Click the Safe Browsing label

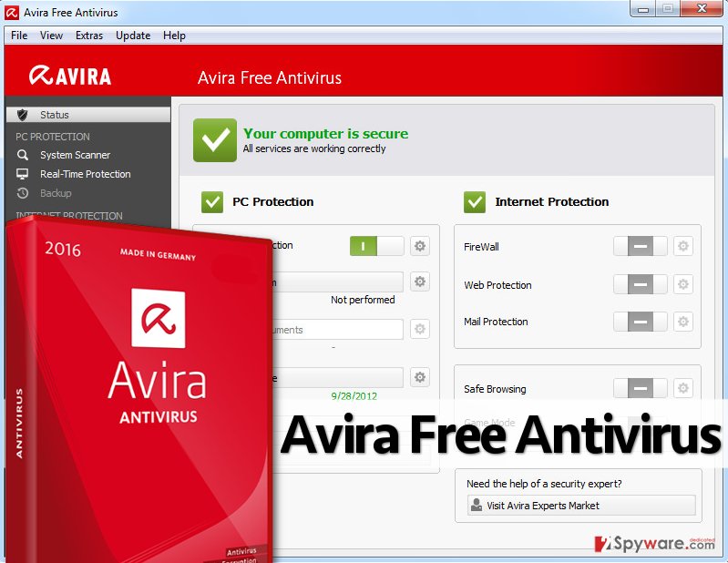click(x=495, y=389)
